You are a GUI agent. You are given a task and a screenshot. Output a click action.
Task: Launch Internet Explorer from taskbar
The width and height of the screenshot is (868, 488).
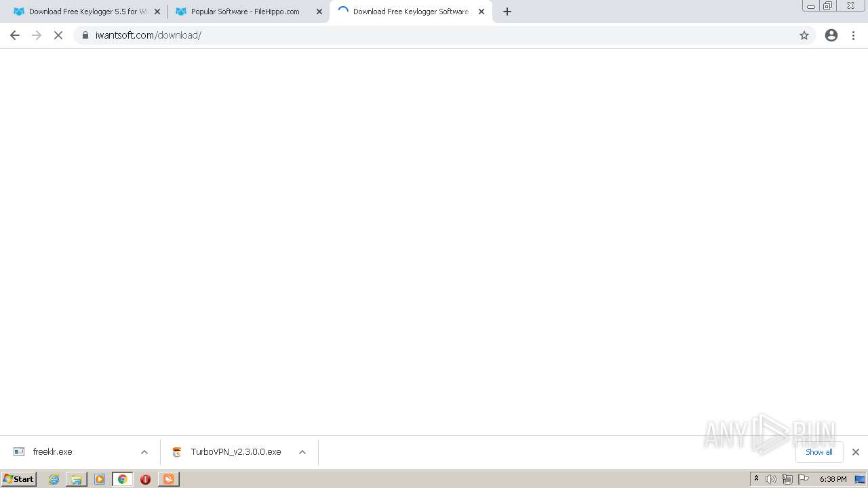pos(54,479)
